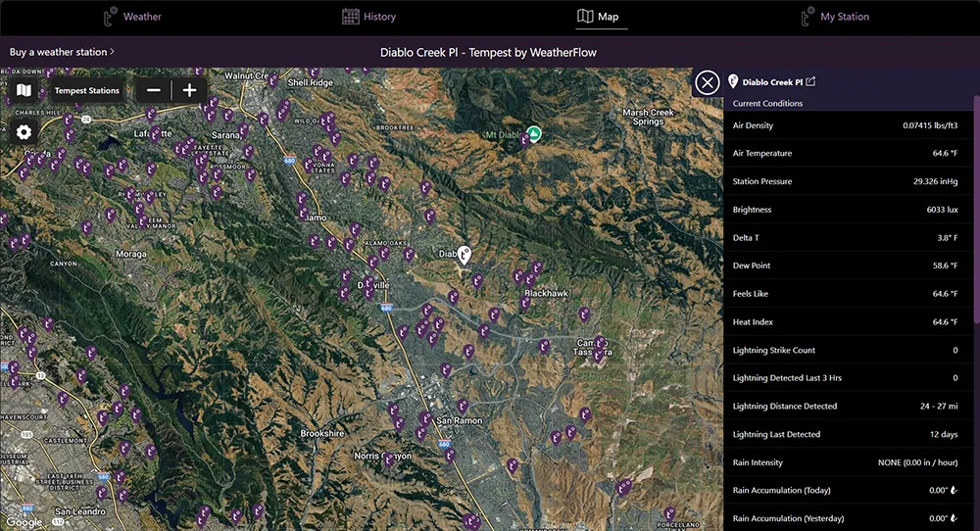Viewport: 980px width, 531px height.
Task: Follow the Buy a weather station link
Action: (x=62, y=52)
